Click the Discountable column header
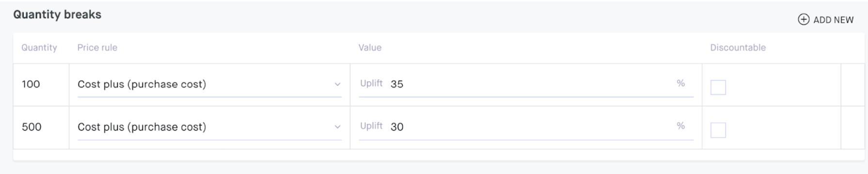 pyautogui.click(x=738, y=47)
